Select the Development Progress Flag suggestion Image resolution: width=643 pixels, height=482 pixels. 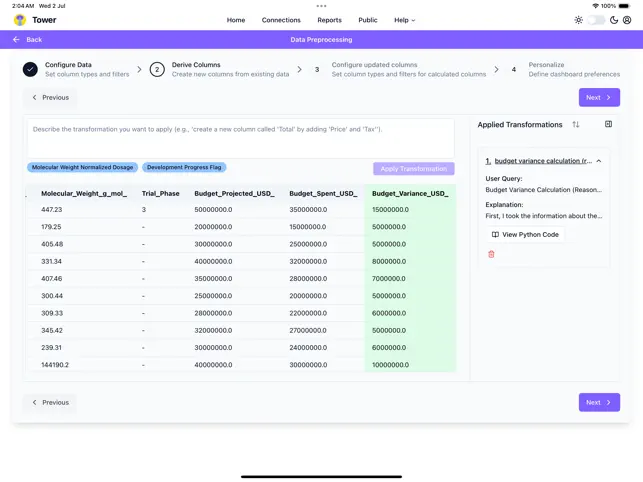pyautogui.click(x=185, y=168)
